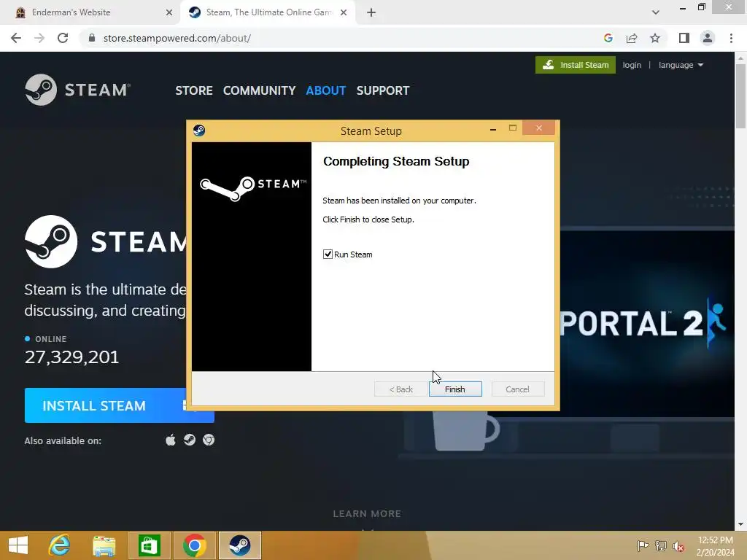Click the large STEAM logo on page
The image size is (747, 560).
click(x=106, y=241)
